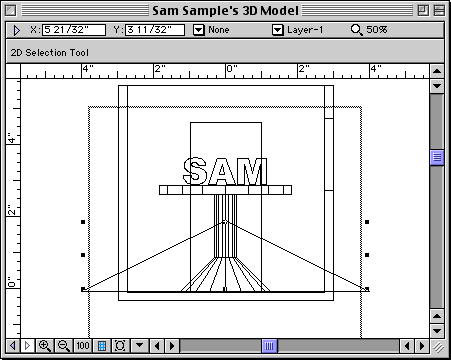Click the vertical scrollbar thumb
Image resolution: width=451 pixels, height=360 pixels.
(x=437, y=157)
